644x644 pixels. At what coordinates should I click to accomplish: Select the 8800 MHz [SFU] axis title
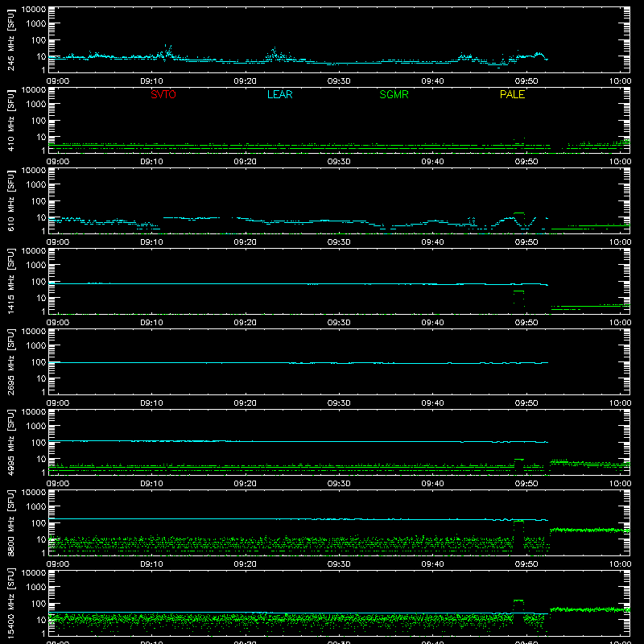click(x=10, y=522)
